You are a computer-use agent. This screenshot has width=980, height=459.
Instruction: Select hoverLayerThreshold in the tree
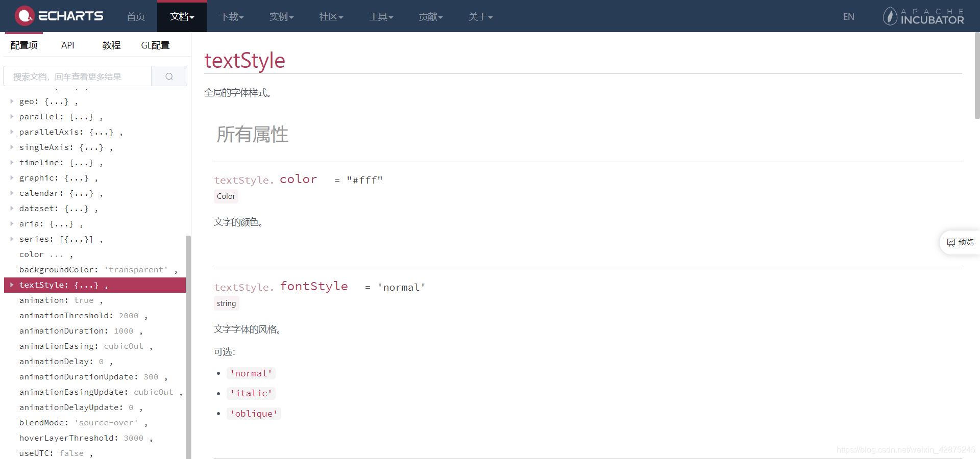coord(86,438)
